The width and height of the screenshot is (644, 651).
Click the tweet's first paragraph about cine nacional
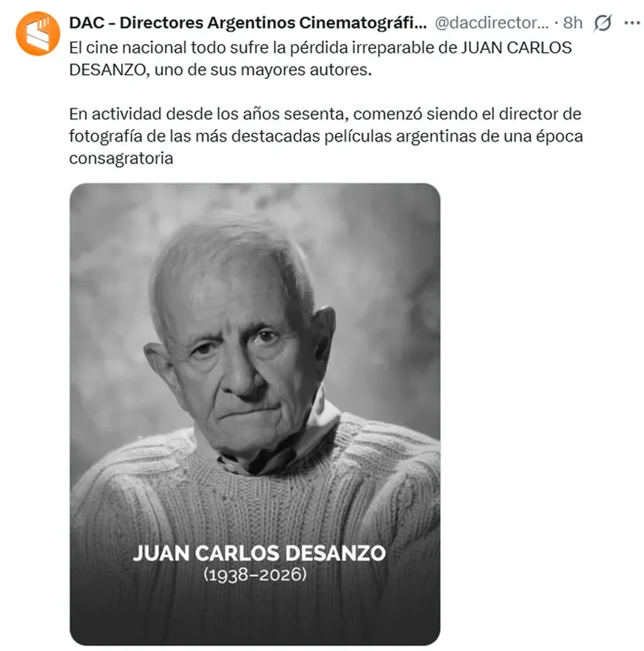tap(320, 59)
